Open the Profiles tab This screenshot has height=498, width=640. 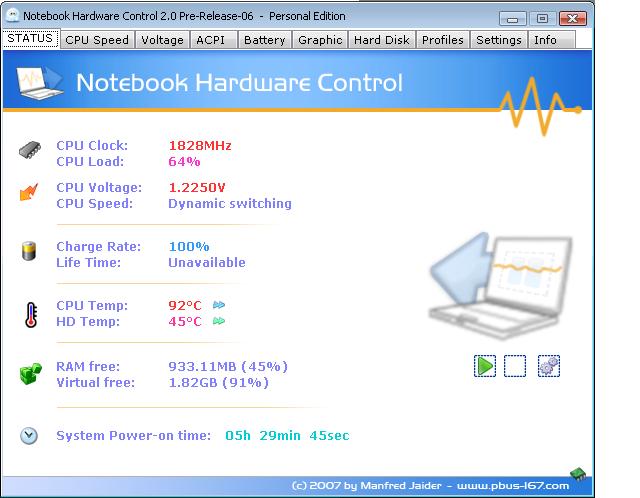pyautogui.click(x=443, y=40)
